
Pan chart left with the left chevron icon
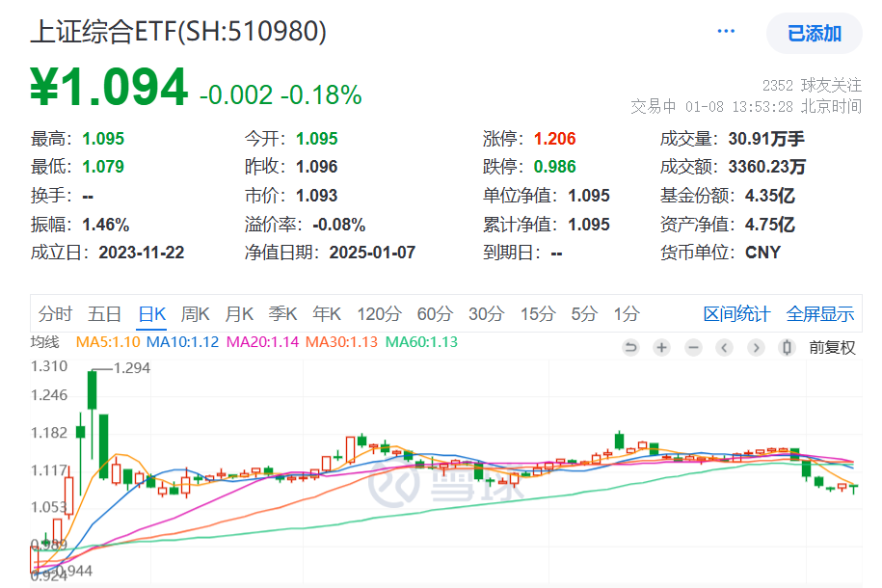pyautogui.click(x=724, y=347)
